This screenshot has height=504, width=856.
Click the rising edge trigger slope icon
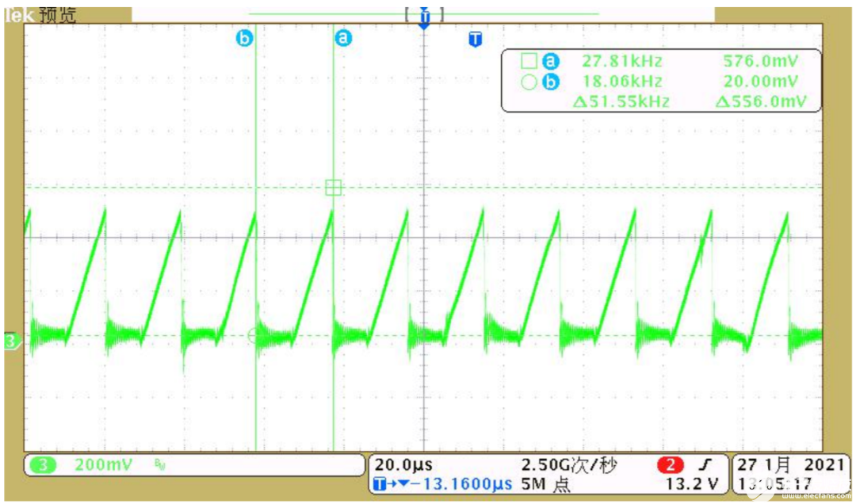(706, 465)
